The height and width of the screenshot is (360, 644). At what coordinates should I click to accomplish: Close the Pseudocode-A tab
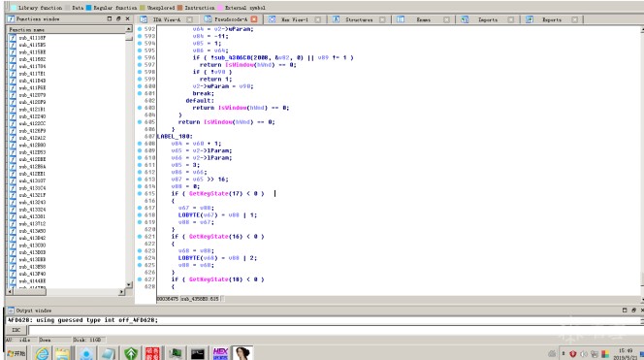[x=254, y=19]
